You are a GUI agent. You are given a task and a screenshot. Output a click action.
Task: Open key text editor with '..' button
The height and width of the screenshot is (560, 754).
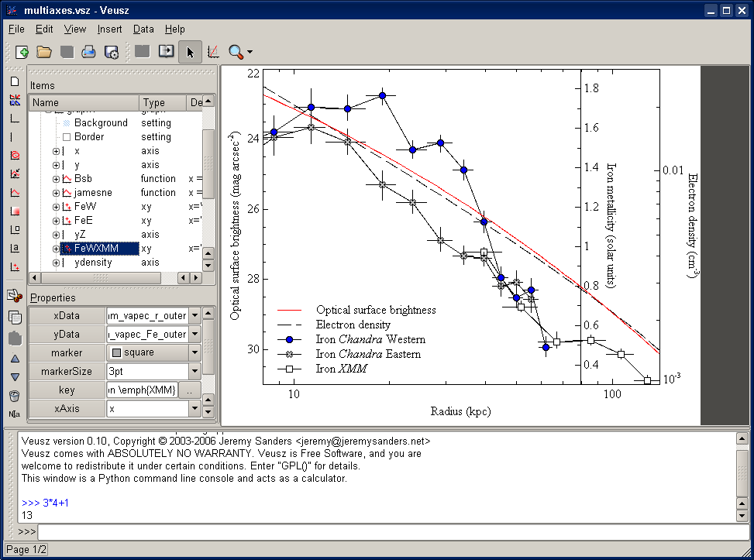coord(189,390)
